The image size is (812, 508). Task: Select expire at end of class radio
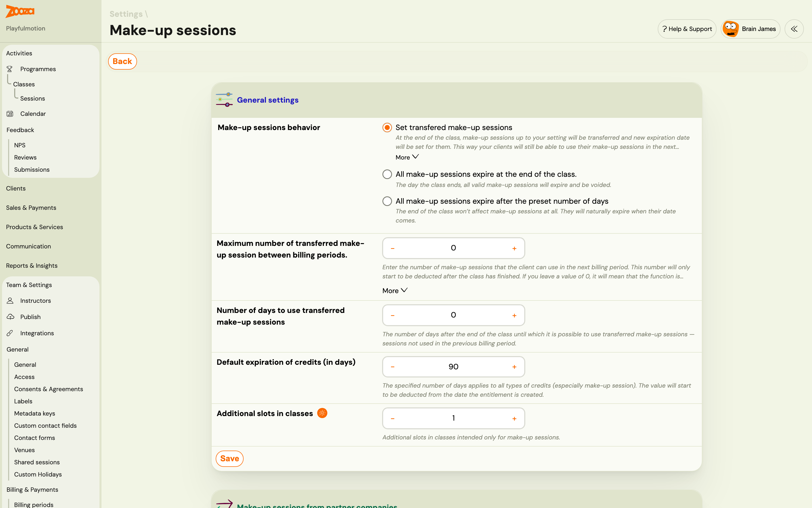(387, 174)
